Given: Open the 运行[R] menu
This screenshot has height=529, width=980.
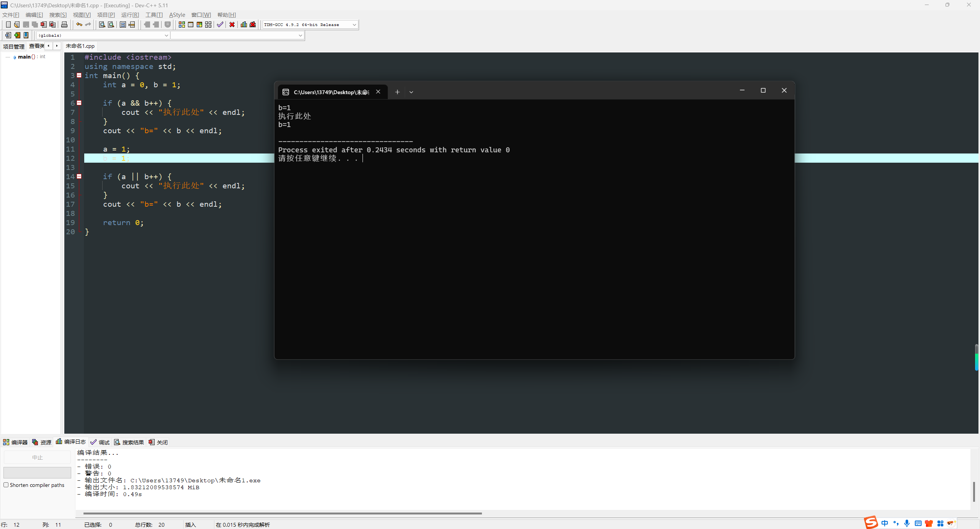Looking at the screenshot, I should click(130, 15).
